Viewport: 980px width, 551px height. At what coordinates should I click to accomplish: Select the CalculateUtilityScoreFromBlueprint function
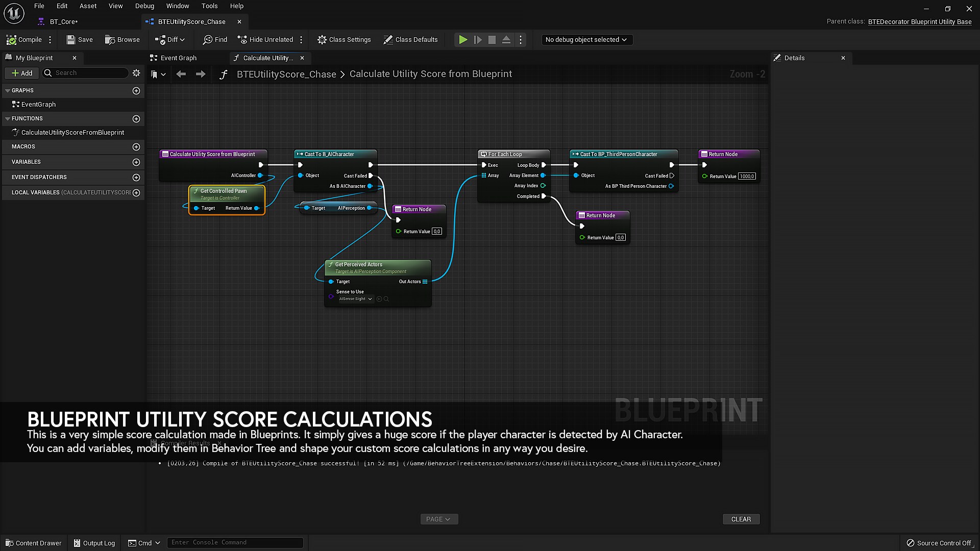click(x=71, y=132)
